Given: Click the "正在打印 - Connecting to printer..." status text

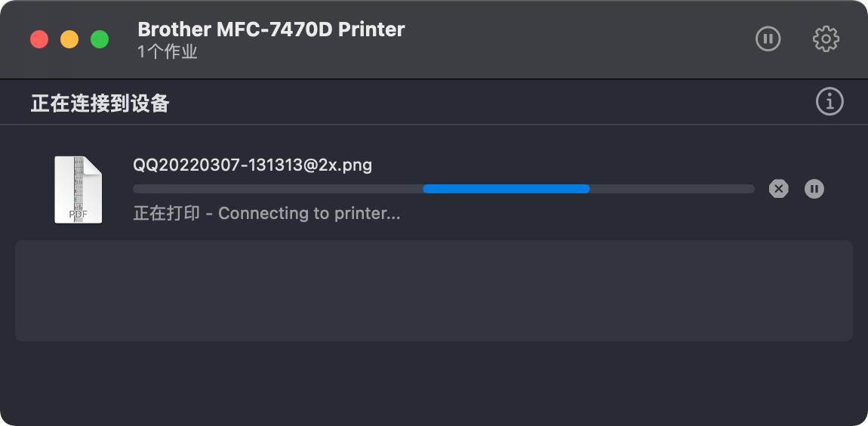Looking at the screenshot, I should click(x=266, y=214).
